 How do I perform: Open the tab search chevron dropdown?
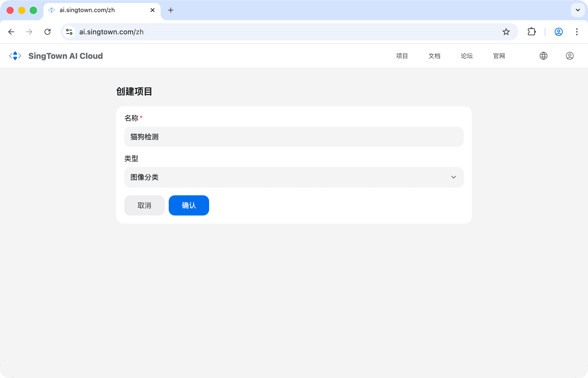point(578,10)
